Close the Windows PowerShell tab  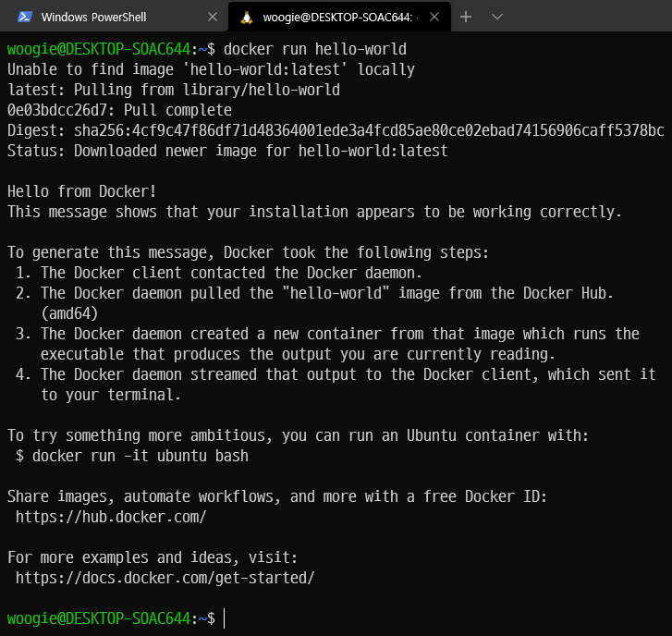pyautogui.click(x=213, y=18)
